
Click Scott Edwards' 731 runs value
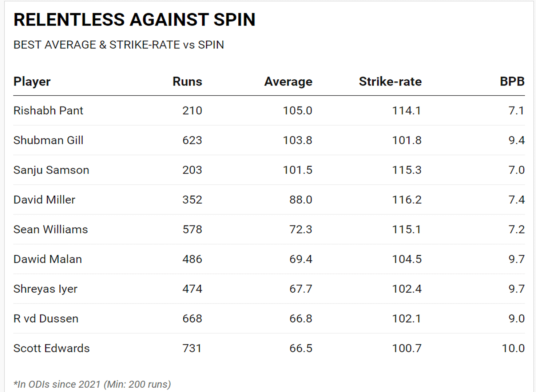click(192, 348)
